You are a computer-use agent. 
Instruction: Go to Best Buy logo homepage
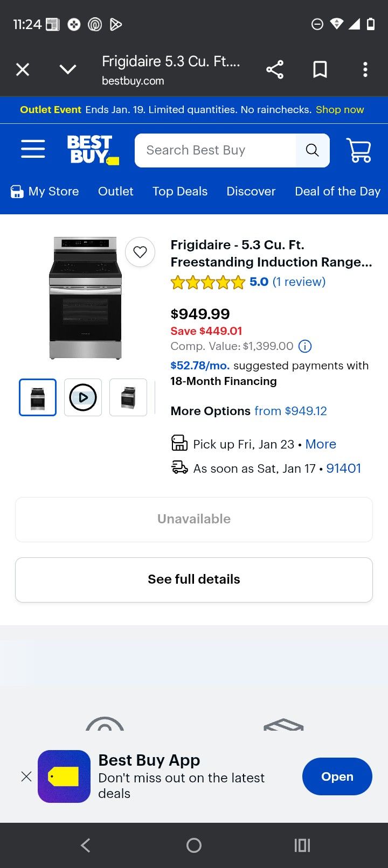click(92, 150)
